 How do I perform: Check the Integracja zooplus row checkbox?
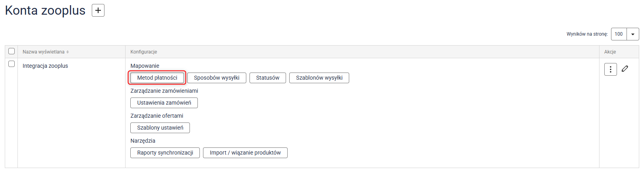point(12,64)
